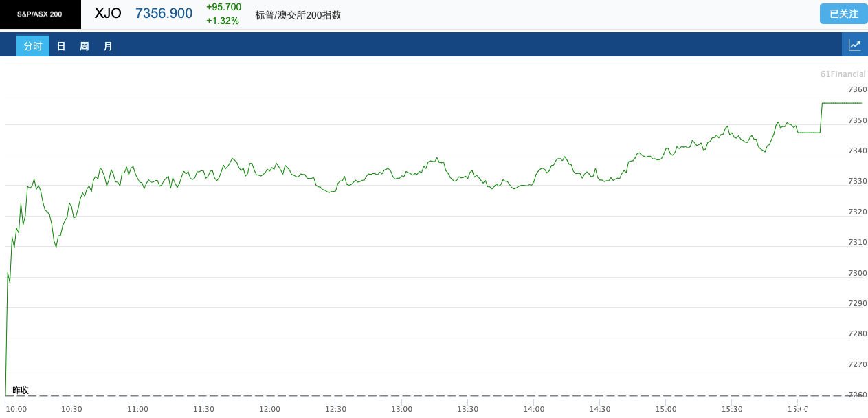Screen dimensions: 868x418
Task: Select the 分时 intraday tab
Action: 33,46
